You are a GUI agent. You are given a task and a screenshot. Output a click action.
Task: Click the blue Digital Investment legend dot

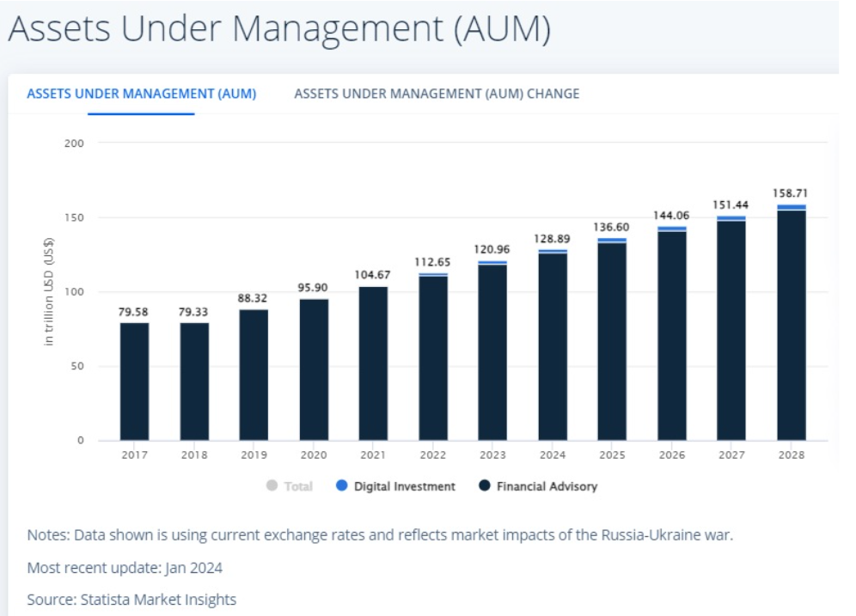342,486
